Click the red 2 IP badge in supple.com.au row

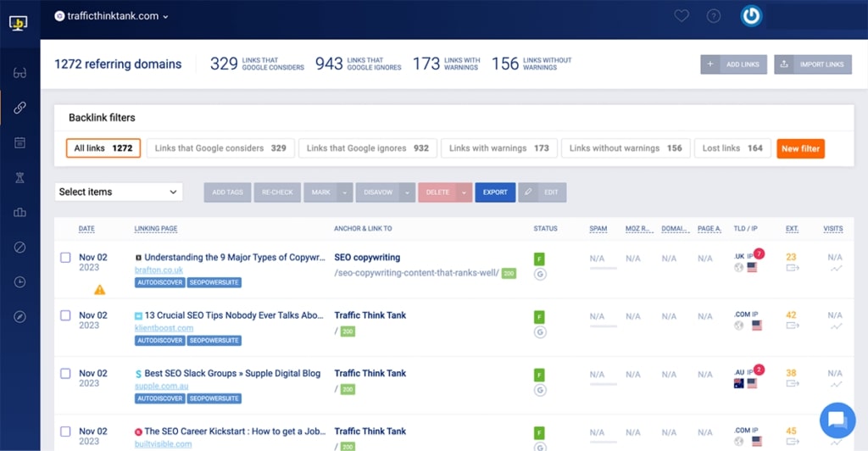point(759,370)
